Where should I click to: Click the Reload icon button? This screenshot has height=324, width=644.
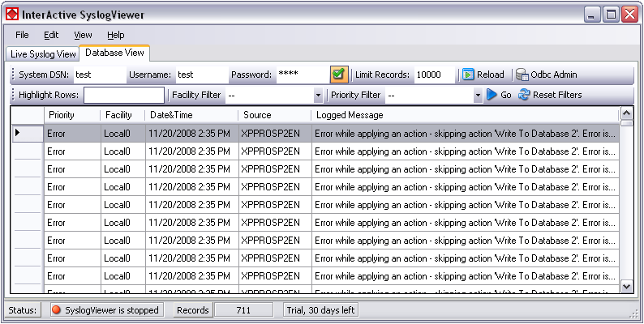click(x=469, y=75)
